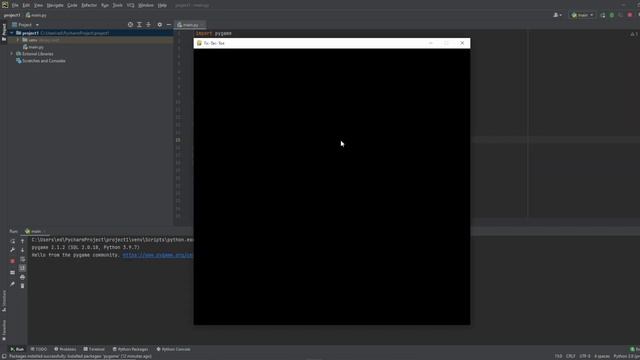640x360 pixels.
Task: Open the View menu
Action: pos(38,5)
